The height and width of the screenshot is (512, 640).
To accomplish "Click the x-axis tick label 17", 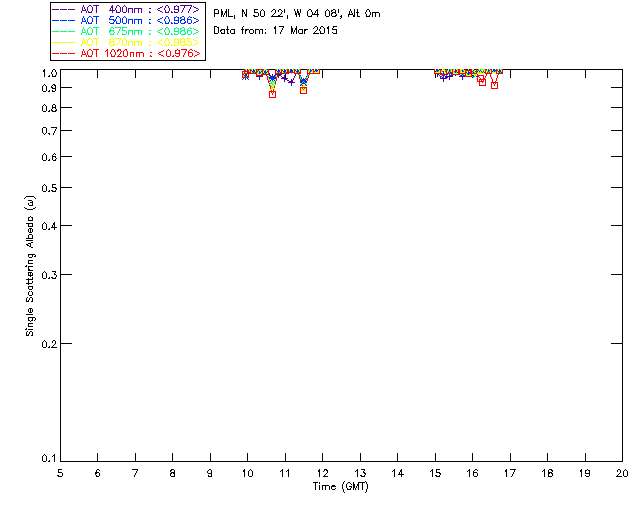I will [x=510, y=474].
